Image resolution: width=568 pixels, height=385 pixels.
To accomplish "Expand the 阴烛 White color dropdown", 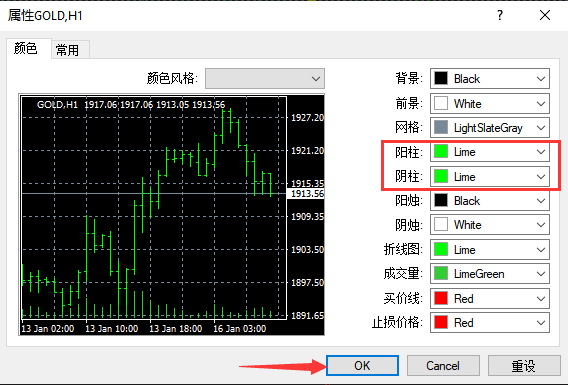I will coord(490,225).
